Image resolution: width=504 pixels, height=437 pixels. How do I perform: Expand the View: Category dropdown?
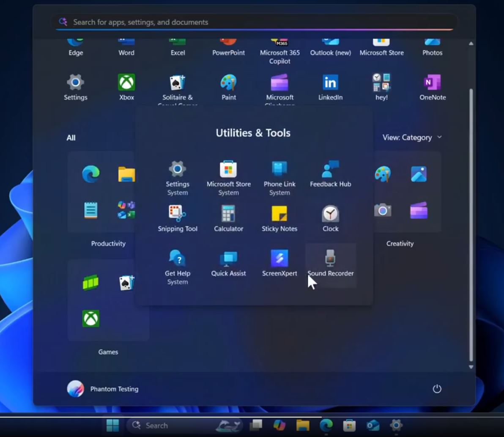[x=412, y=137]
